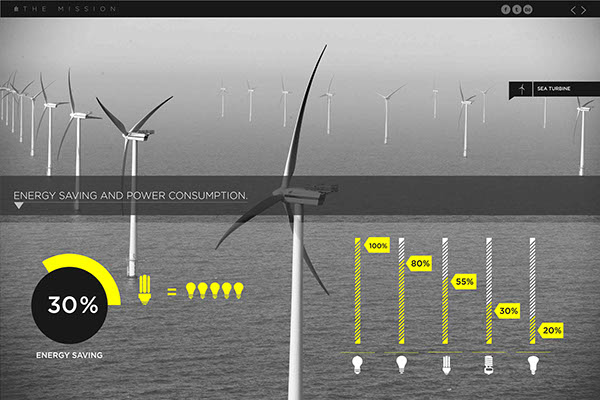The image size is (600, 400).
Task: Open The Mission title link
Action: point(70,9)
